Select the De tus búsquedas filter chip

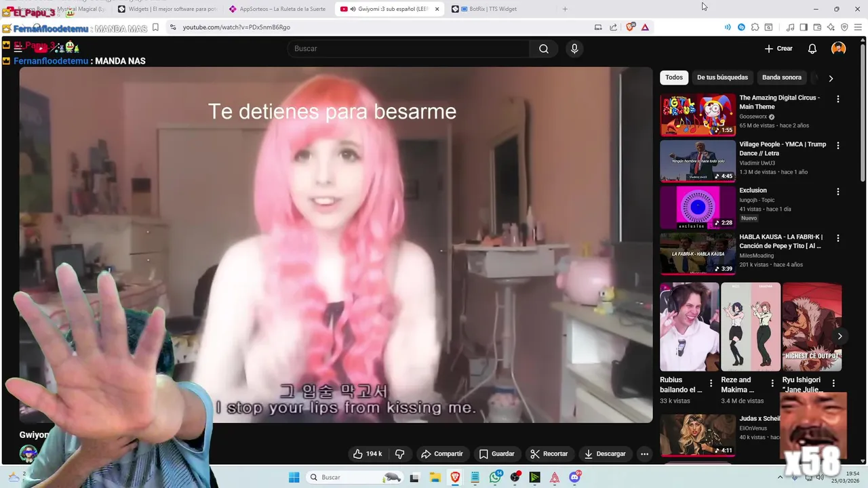722,77
